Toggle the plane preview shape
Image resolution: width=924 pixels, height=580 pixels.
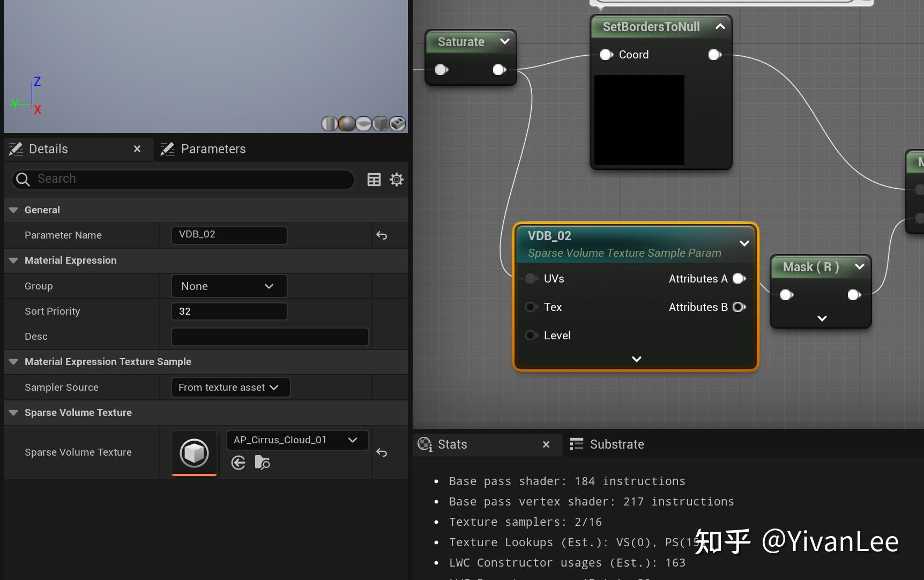click(364, 123)
